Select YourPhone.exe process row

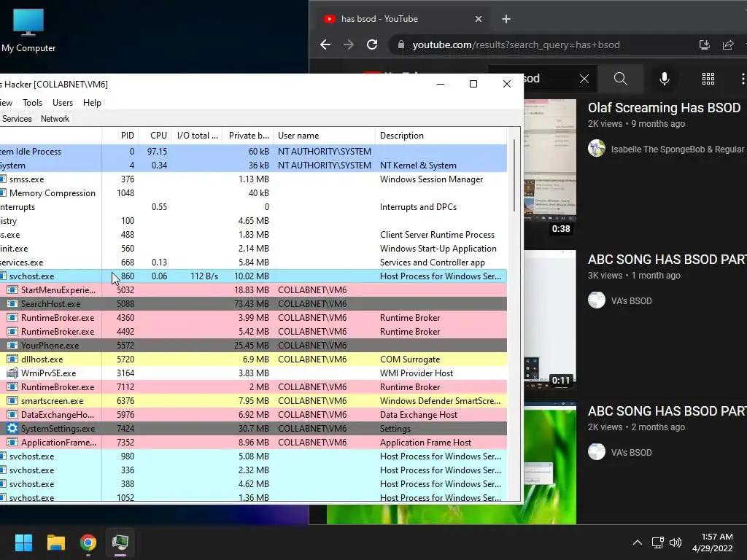pos(253,345)
